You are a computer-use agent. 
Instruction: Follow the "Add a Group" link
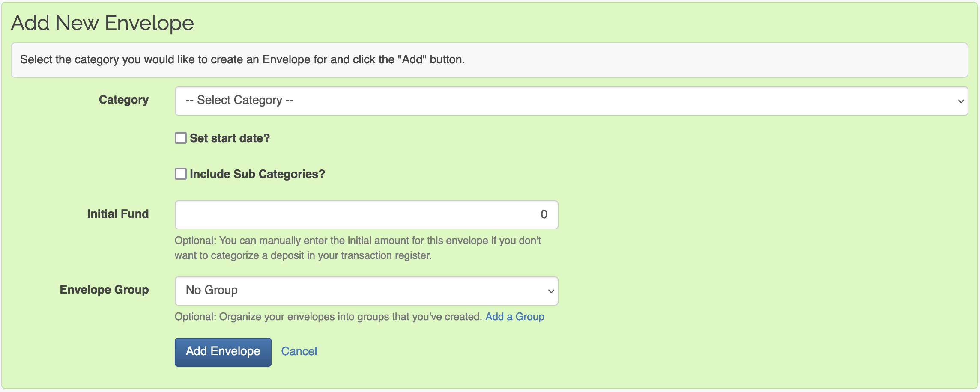(514, 317)
